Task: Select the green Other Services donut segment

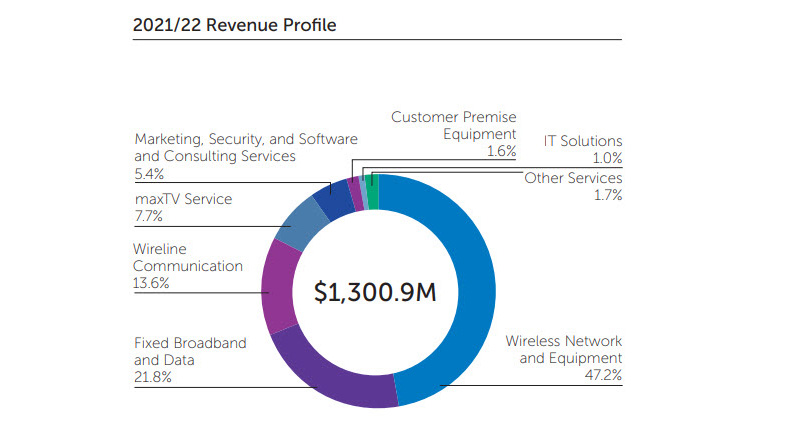Action: (x=373, y=191)
